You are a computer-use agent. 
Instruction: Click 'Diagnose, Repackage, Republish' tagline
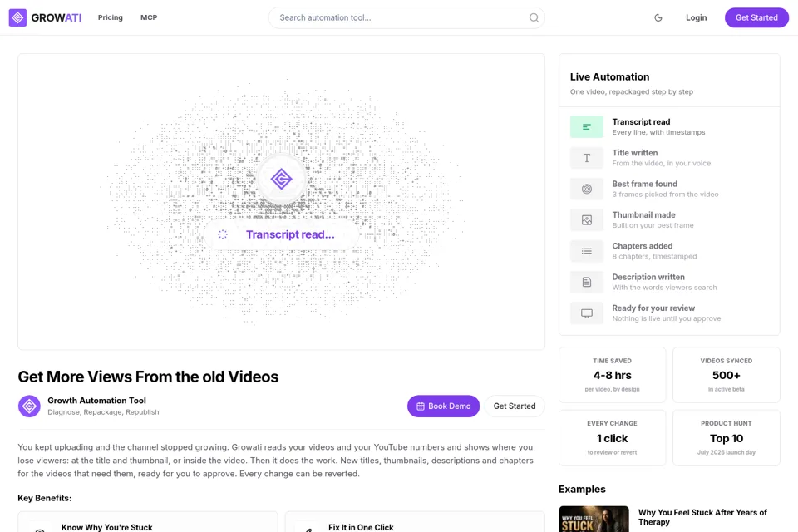click(103, 411)
